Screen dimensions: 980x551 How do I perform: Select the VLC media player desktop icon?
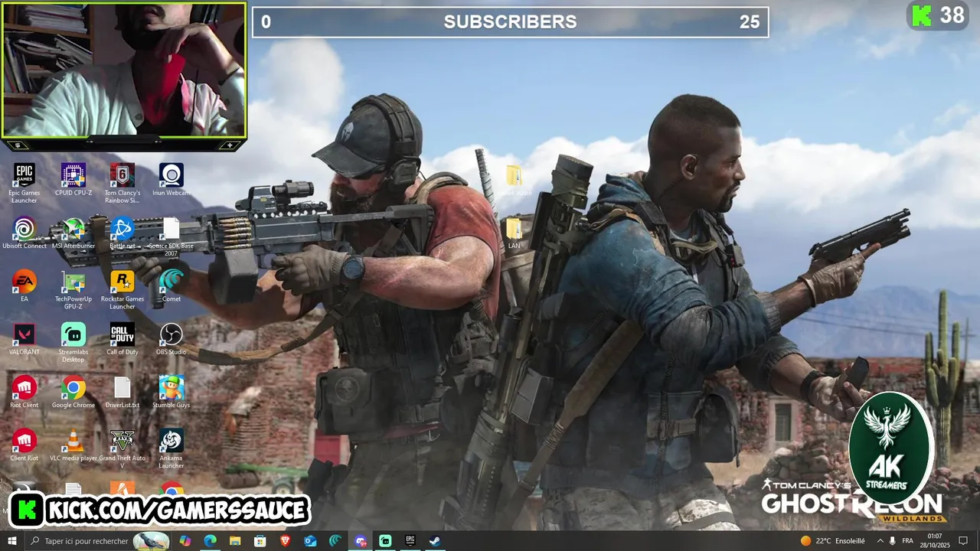click(x=73, y=445)
